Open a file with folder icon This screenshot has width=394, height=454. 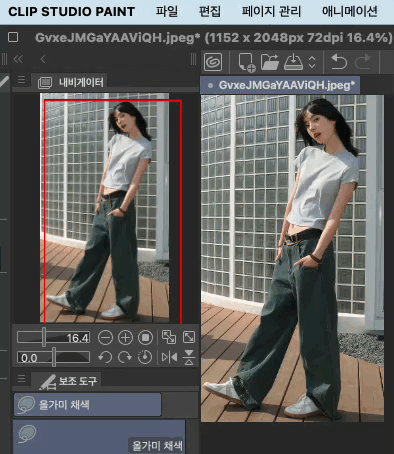click(x=270, y=62)
